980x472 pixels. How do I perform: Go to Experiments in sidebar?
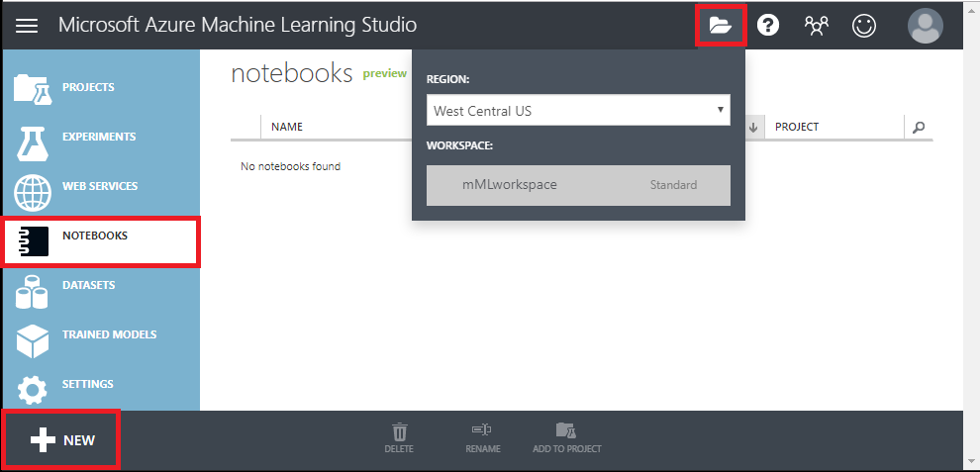click(x=99, y=137)
